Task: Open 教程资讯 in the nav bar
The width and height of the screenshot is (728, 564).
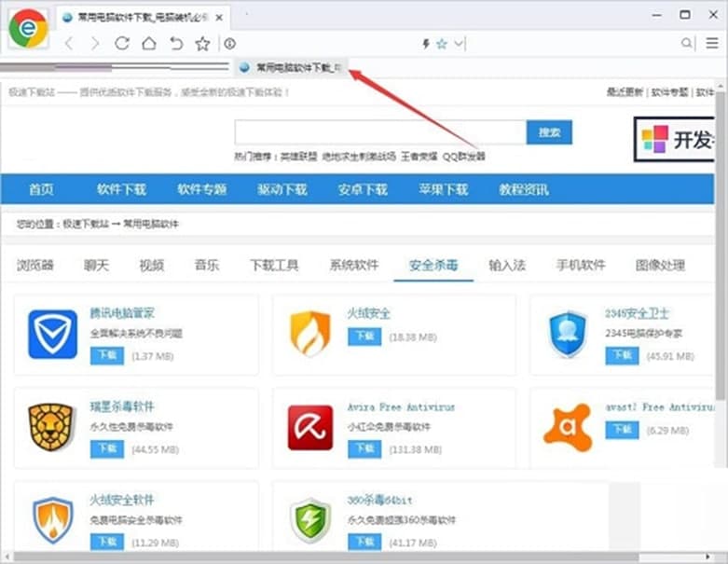Action: point(524,189)
